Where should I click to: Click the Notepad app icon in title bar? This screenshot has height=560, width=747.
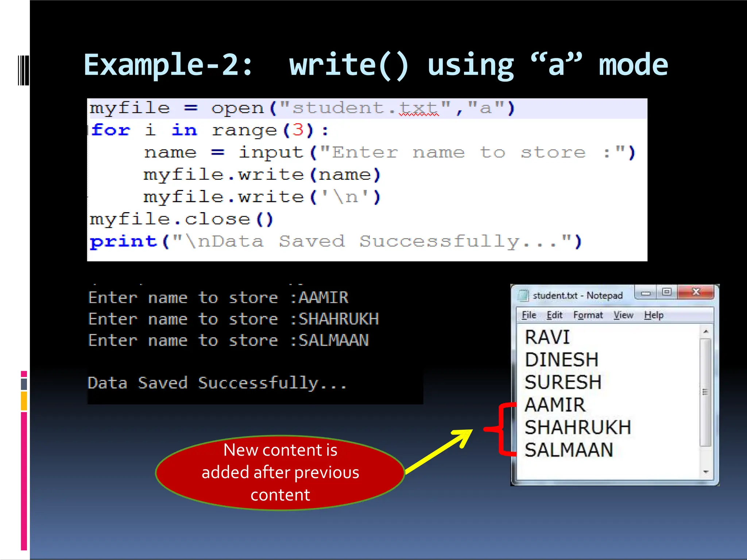pyautogui.click(x=523, y=295)
